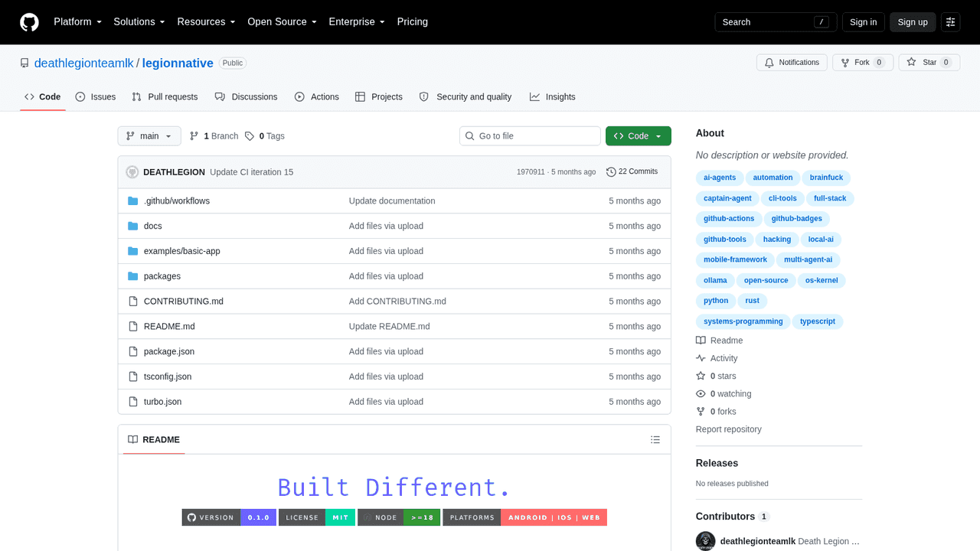Open the examples/basic-app folder icon
The image size is (980, 551).
click(133, 251)
